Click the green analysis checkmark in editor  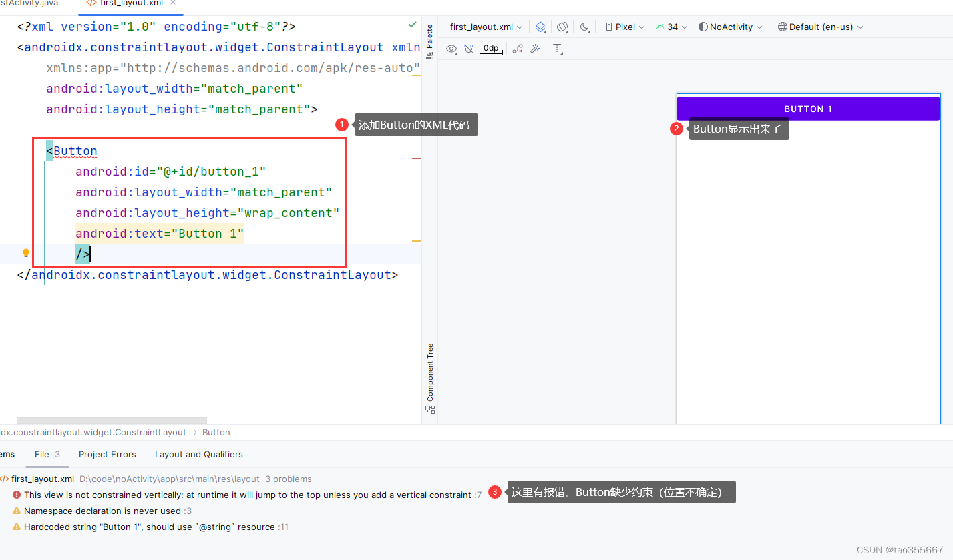coord(412,25)
